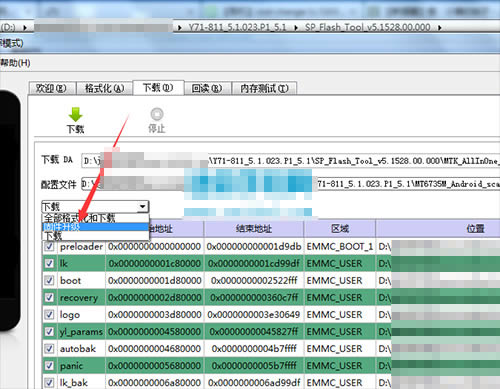Click the stop (停止) circle icon
The image size is (500, 389).
[157, 114]
